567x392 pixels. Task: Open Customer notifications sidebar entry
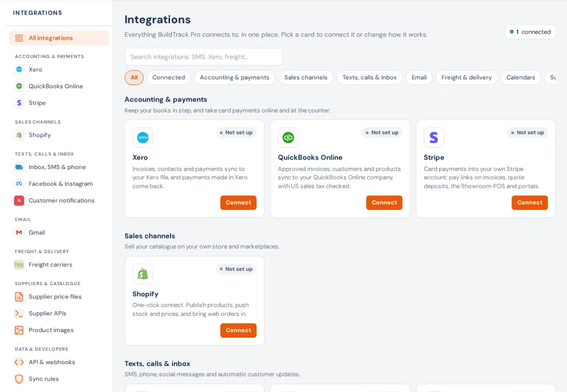click(60, 201)
